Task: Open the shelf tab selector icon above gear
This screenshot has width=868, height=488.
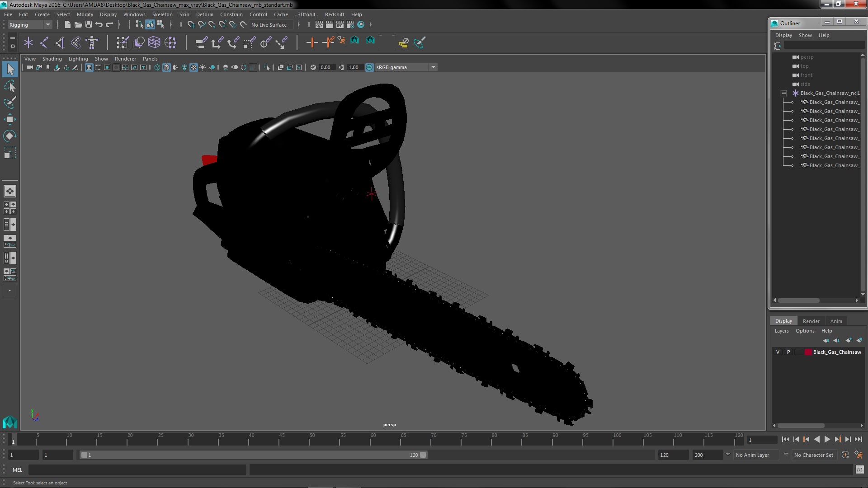Action: tap(12, 38)
